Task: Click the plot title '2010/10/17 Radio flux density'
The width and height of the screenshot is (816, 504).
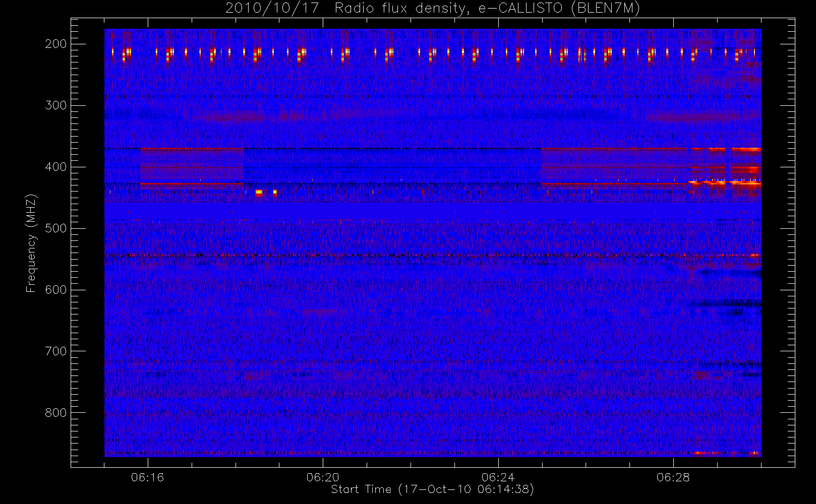Action: (x=433, y=9)
